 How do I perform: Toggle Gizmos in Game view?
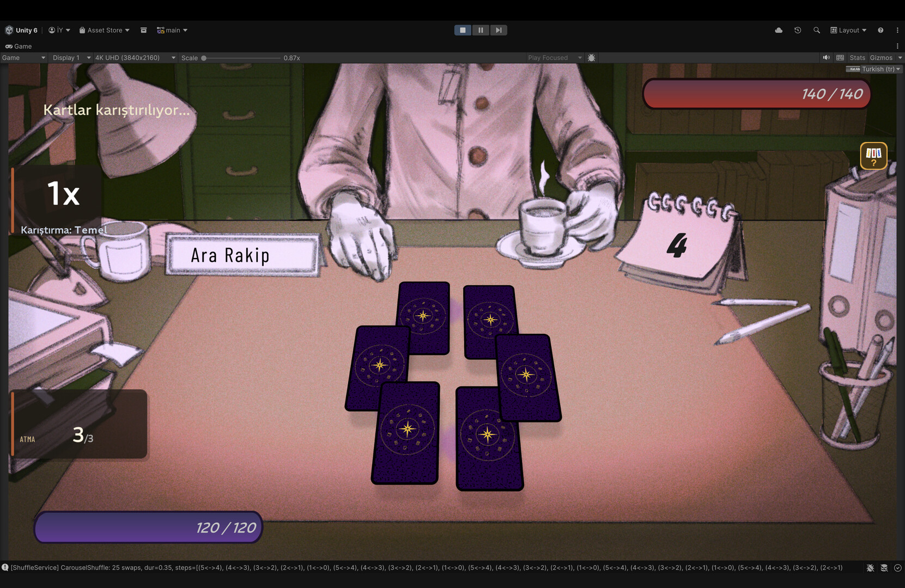pos(881,58)
